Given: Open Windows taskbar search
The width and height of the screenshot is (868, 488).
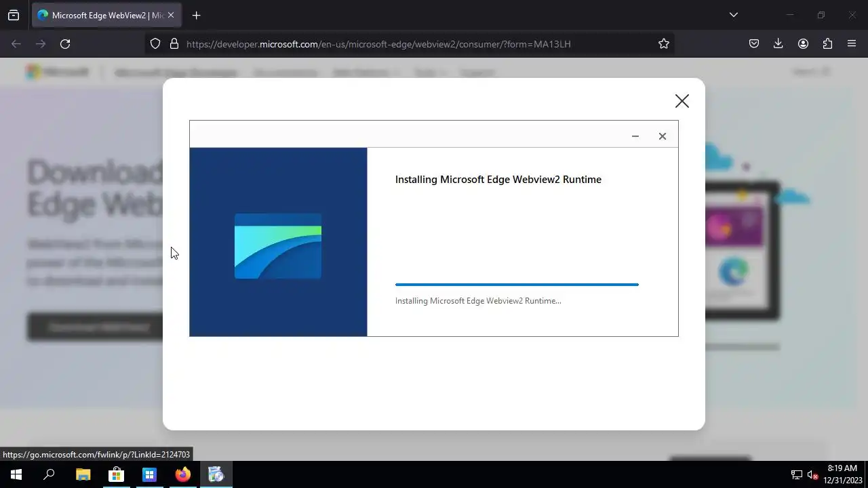Looking at the screenshot, I should [49, 474].
